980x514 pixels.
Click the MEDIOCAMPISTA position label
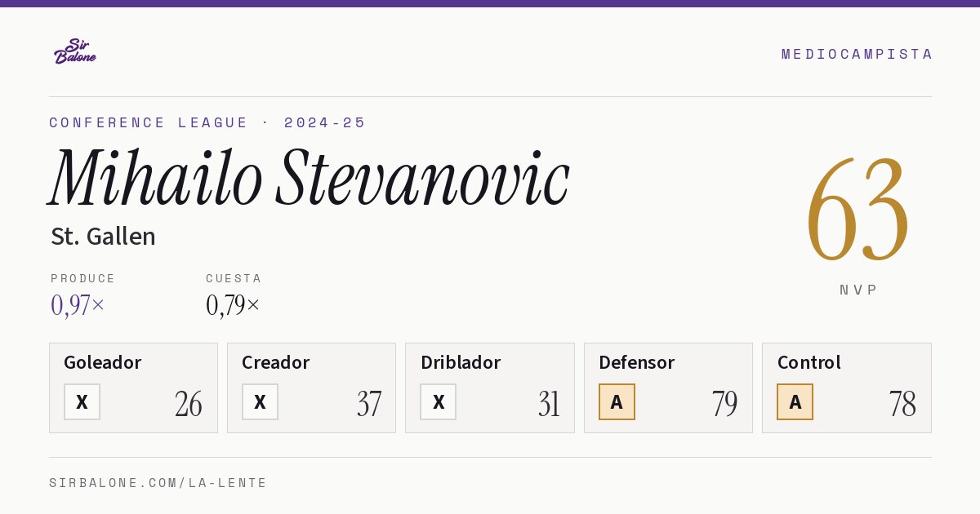pyautogui.click(x=857, y=54)
